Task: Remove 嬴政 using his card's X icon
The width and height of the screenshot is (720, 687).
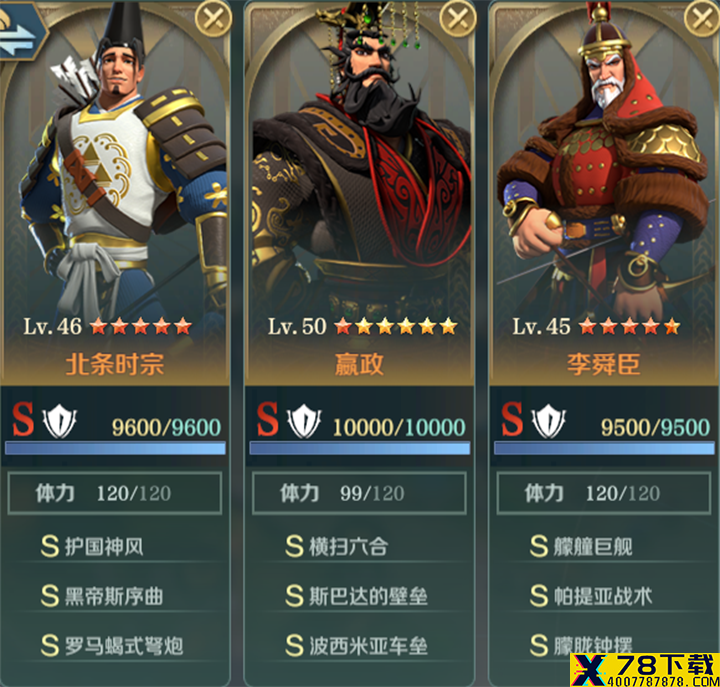Action: click(x=457, y=18)
